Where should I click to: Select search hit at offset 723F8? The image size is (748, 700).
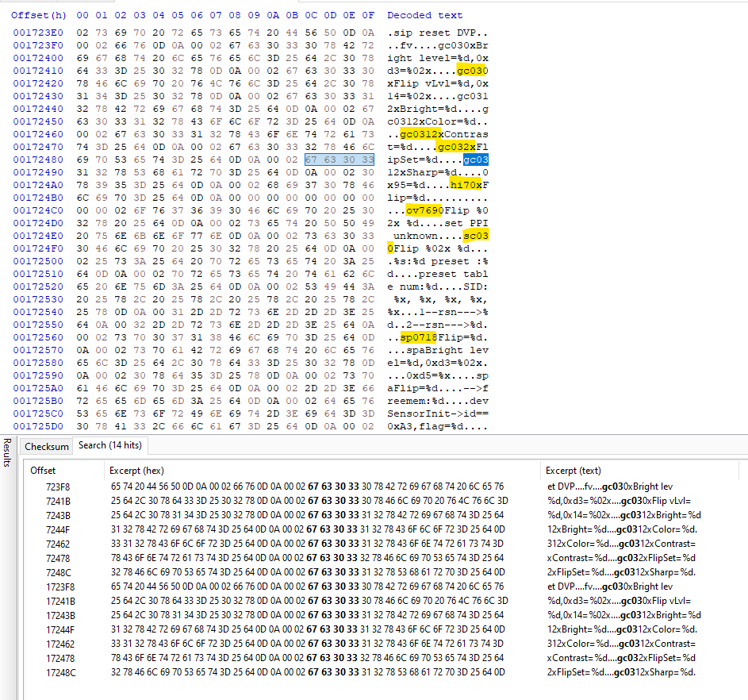(x=58, y=487)
